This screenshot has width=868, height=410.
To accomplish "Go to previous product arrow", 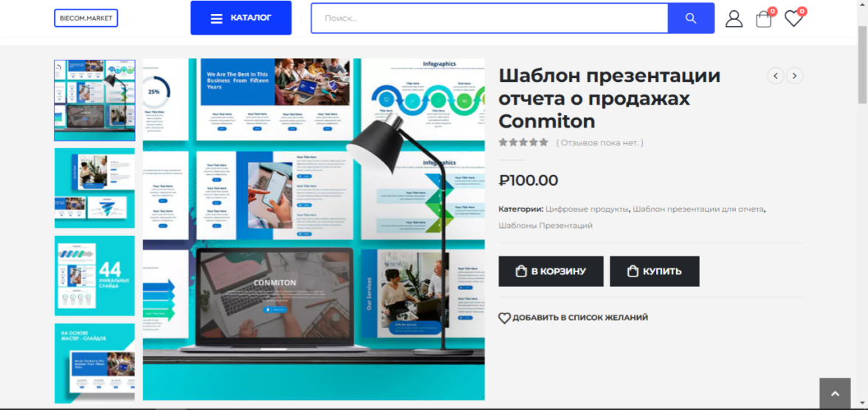I will point(775,75).
